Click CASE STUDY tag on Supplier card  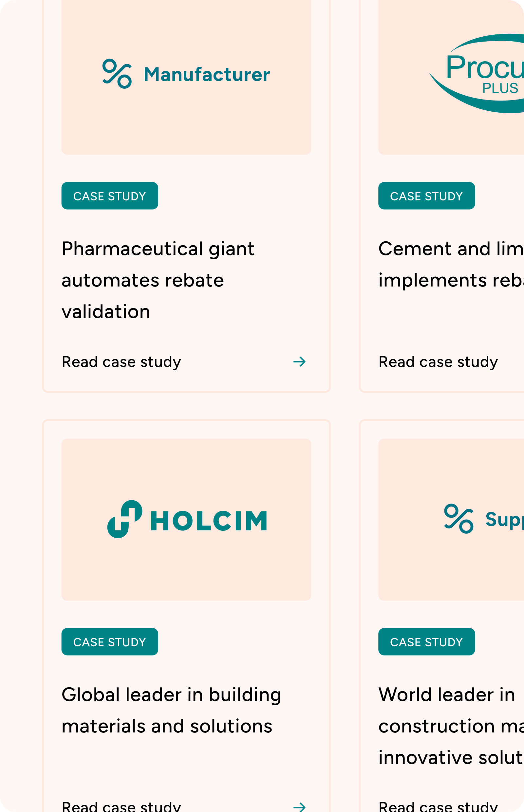click(x=426, y=642)
